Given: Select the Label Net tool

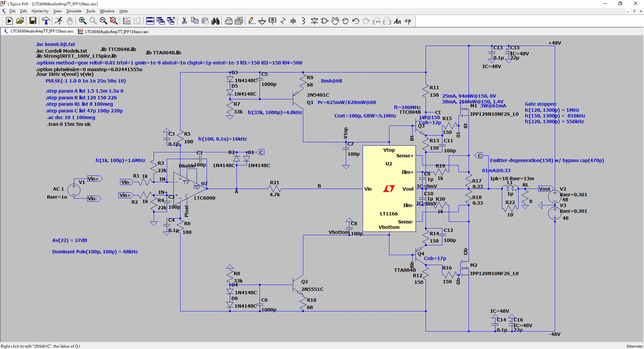Looking at the screenshot, I should point(273,20).
